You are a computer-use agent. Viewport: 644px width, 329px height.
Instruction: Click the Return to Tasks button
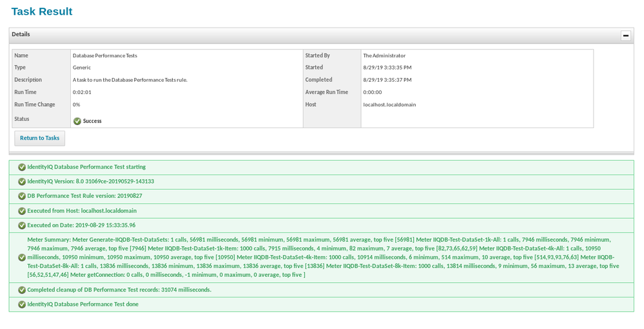[x=39, y=138]
